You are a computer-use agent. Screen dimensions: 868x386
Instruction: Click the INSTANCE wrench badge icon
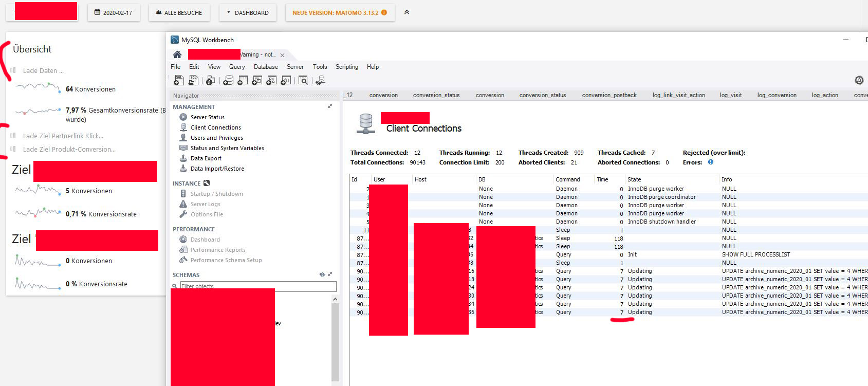click(207, 183)
